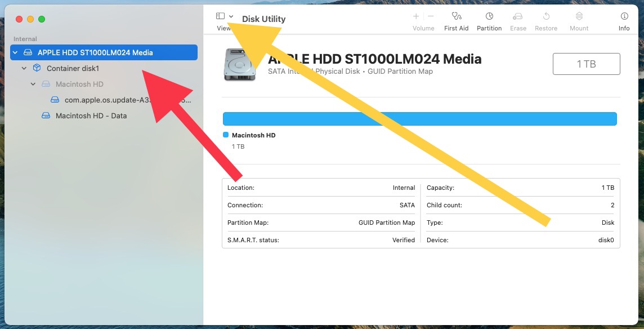Click the blue disk usage bar
The image size is (644, 329).
coord(420,119)
